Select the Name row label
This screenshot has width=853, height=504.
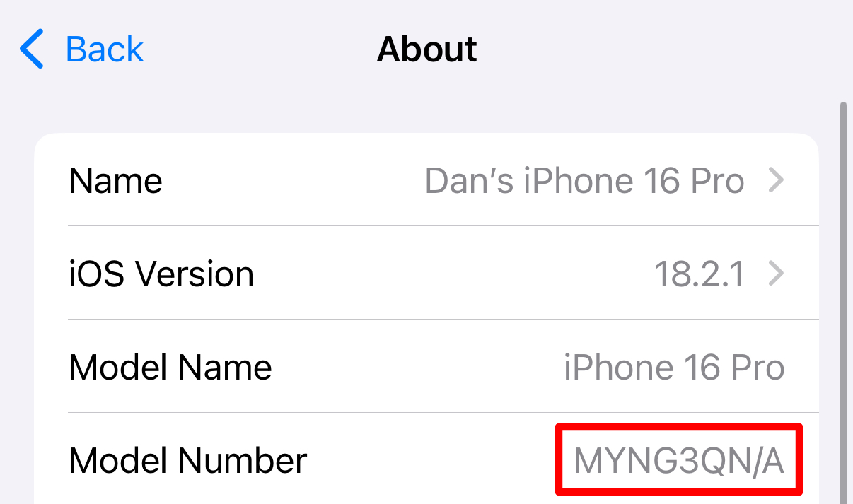(x=116, y=182)
